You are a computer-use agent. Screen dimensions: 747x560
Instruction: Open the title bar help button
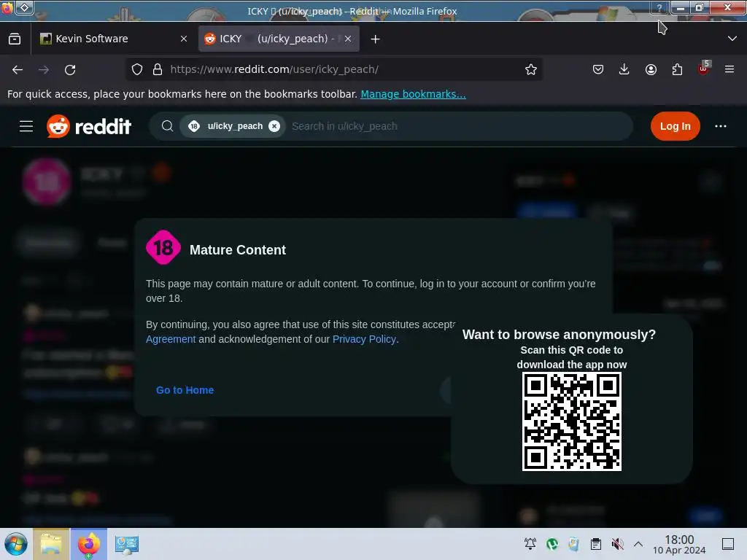(x=659, y=7)
